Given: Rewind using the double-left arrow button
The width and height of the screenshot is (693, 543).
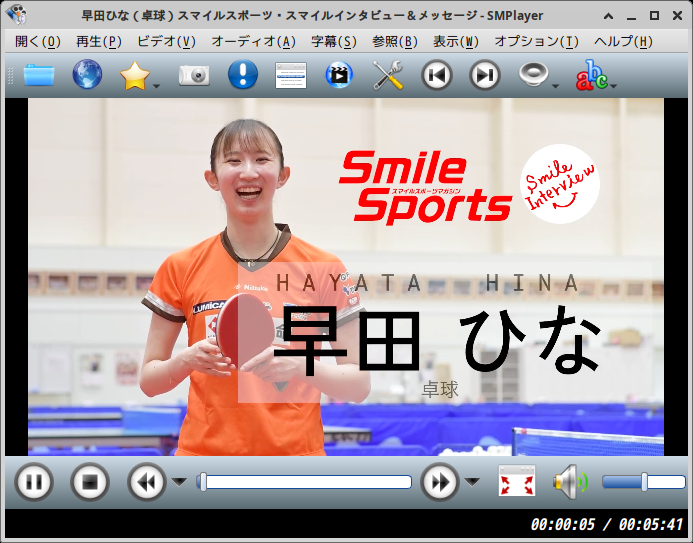Looking at the screenshot, I should 147,482.
